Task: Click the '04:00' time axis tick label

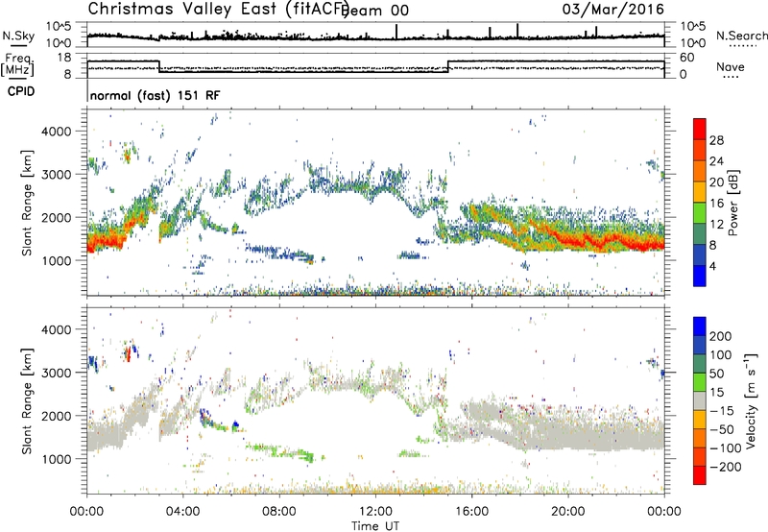Action: (183, 512)
